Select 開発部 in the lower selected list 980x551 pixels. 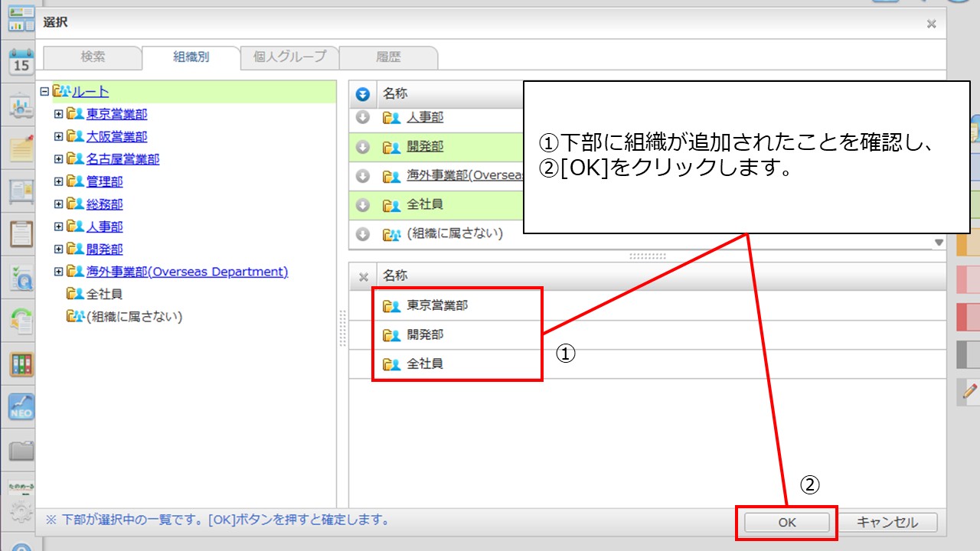[425, 334]
